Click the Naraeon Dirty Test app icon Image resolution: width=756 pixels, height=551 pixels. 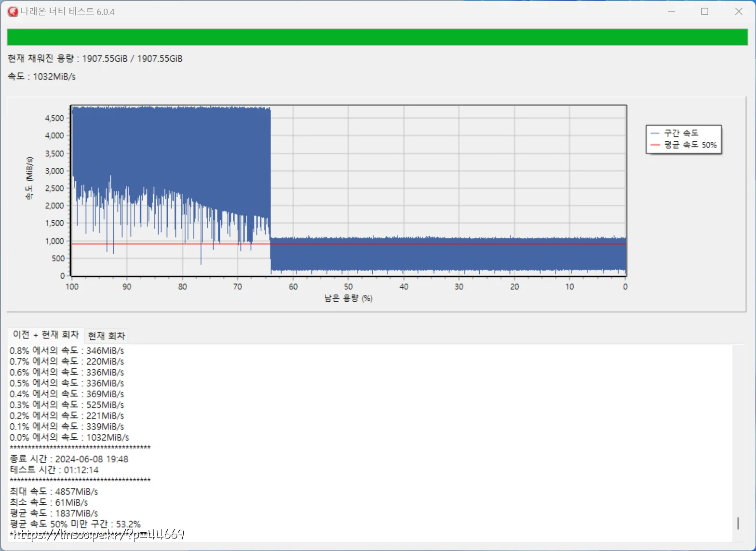13,12
